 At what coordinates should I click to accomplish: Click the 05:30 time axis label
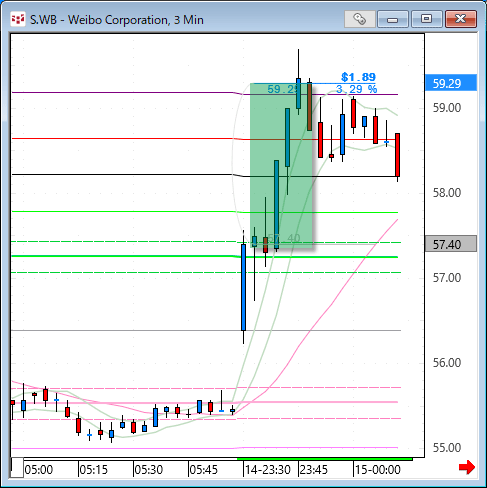point(149,470)
